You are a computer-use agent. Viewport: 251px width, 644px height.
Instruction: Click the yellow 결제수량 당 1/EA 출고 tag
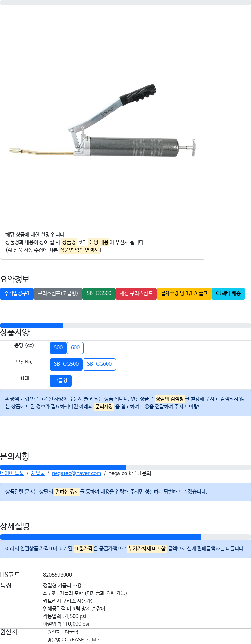click(184, 294)
